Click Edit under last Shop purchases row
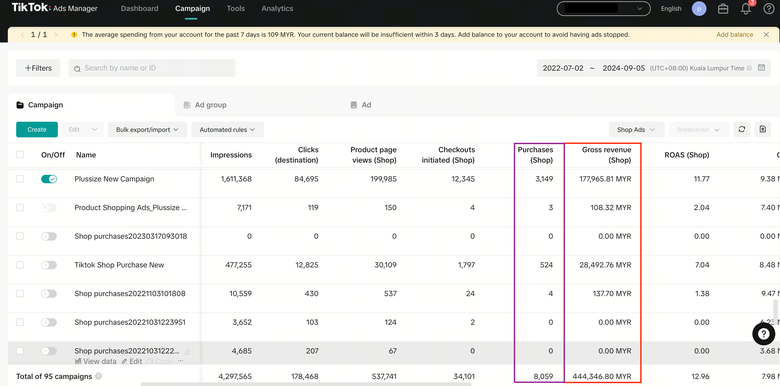Screen dimensions: 780x386 click(132, 362)
